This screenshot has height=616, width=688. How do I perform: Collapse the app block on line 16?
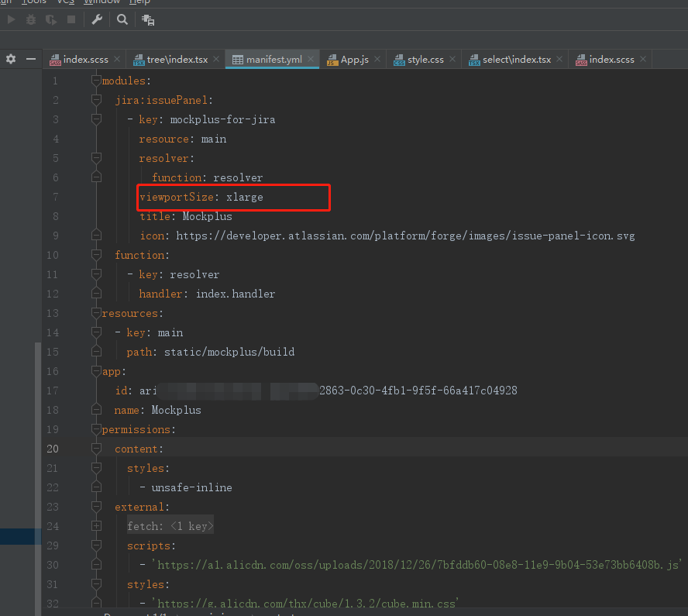tap(96, 370)
